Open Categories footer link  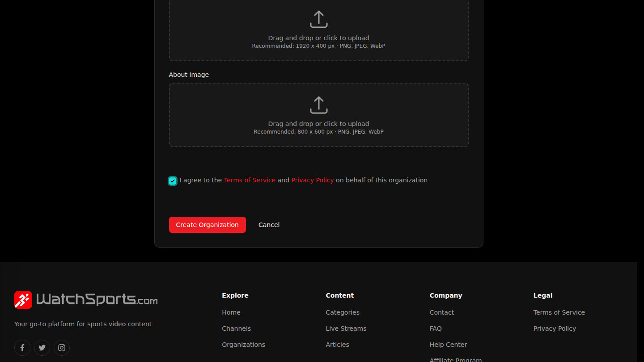coord(343,312)
